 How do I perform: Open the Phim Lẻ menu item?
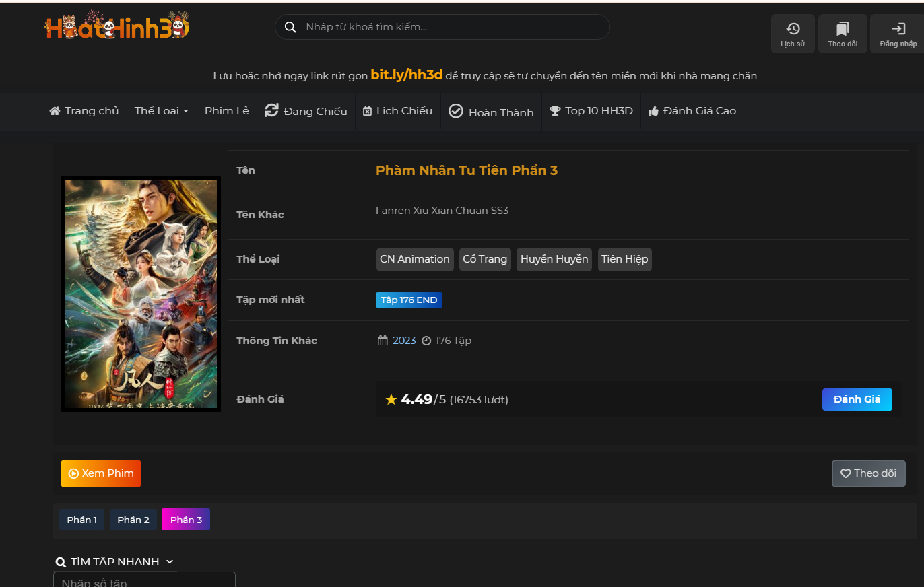click(227, 111)
